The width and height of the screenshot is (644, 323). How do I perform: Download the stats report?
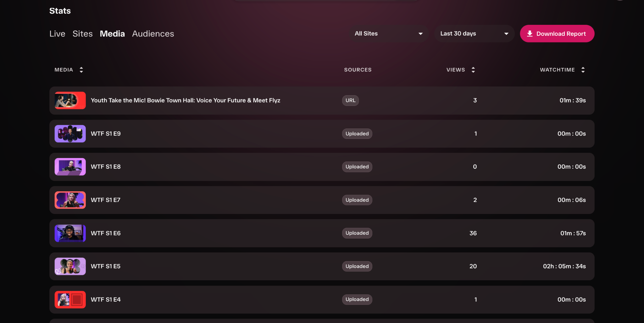pos(557,34)
